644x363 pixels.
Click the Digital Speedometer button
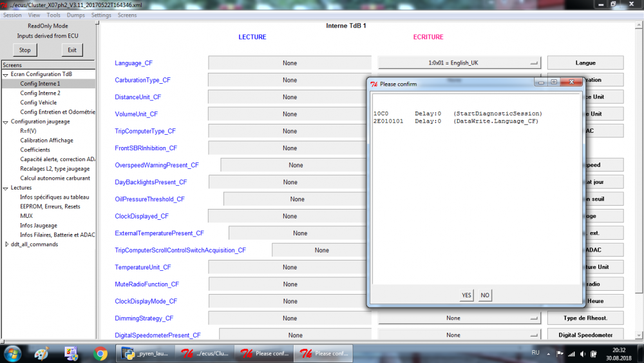click(x=585, y=335)
